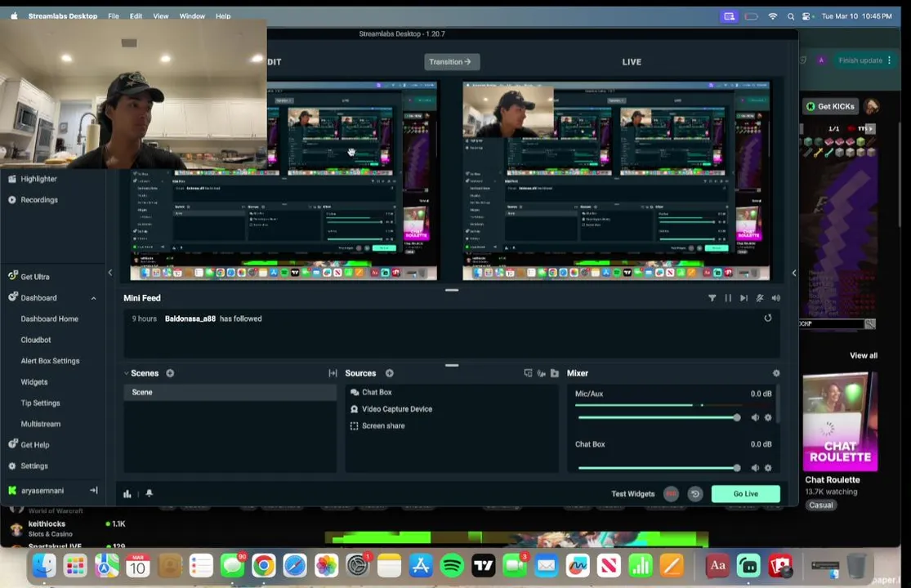The image size is (911, 588).
Task: Select the Video Capture Device source
Action: coord(452,409)
